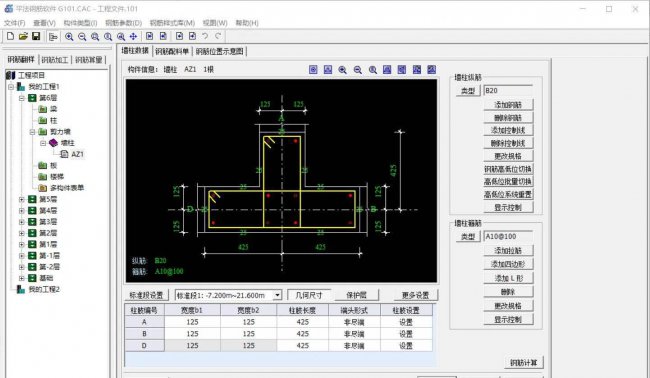Switch to the 钢筋加工 tab
The height and width of the screenshot is (378, 650).
tap(55, 60)
